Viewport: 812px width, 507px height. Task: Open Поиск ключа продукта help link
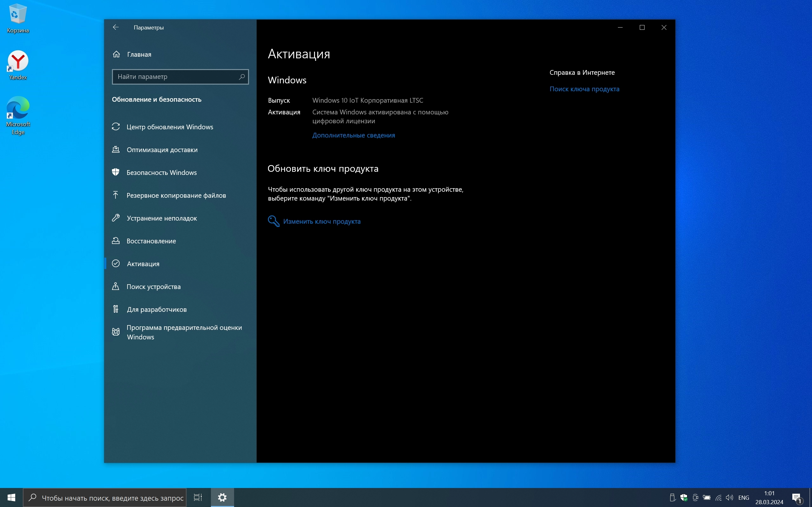[584, 89]
